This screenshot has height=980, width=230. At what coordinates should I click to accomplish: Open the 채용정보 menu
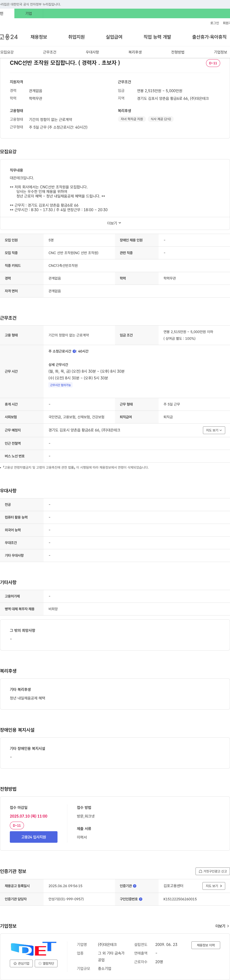point(39,37)
